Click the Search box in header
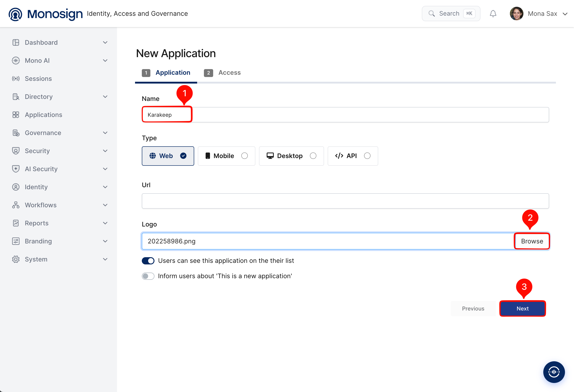This screenshot has height=392, width=574. pyautogui.click(x=451, y=14)
